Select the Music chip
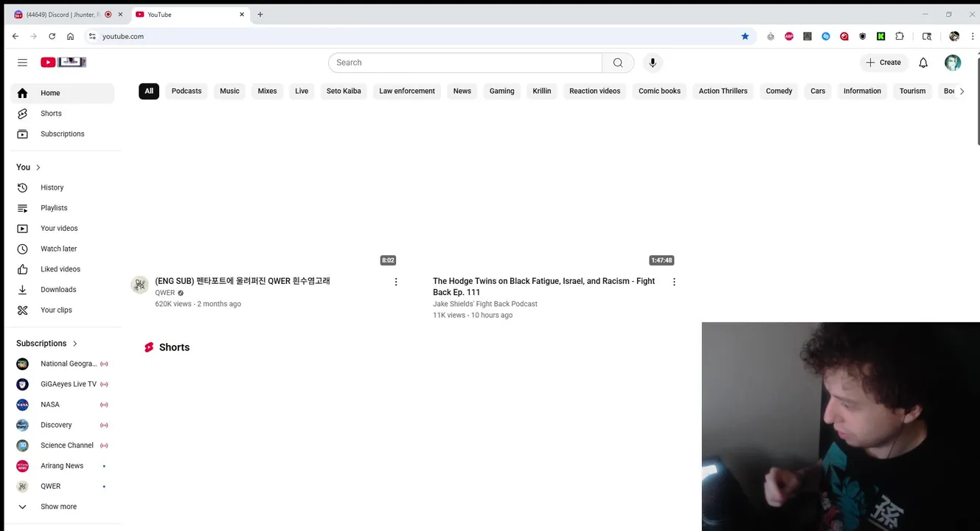Viewport: 980px width, 531px height. click(229, 91)
